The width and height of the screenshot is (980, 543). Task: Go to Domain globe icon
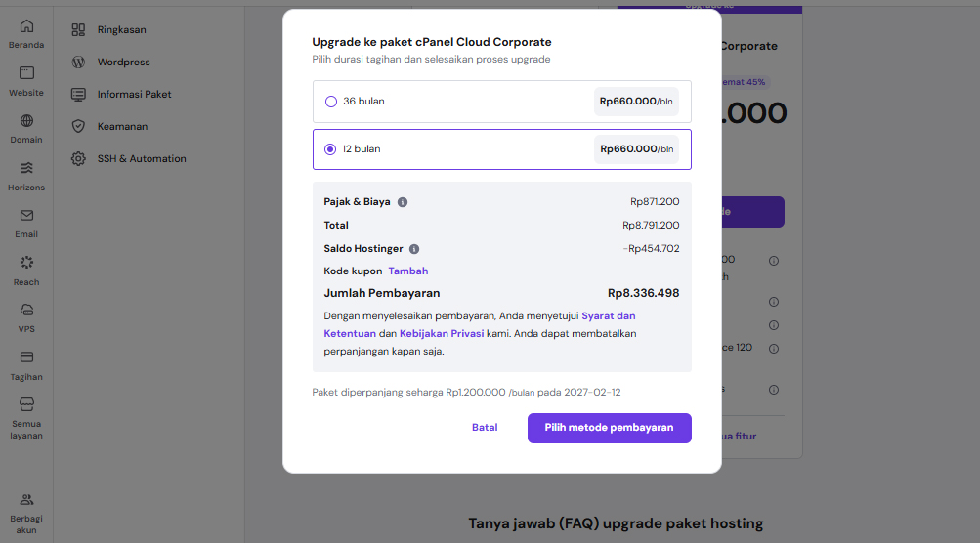[x=26, y=121]
